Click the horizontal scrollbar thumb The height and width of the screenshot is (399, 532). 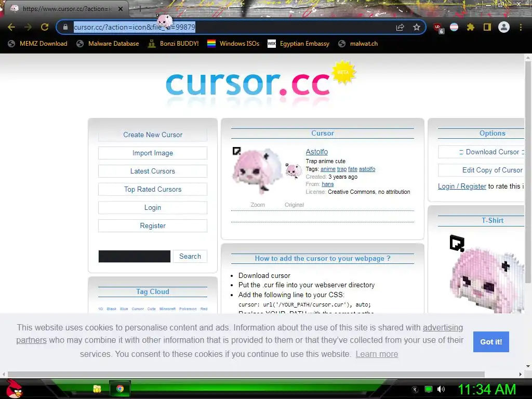tap(246, 374)
